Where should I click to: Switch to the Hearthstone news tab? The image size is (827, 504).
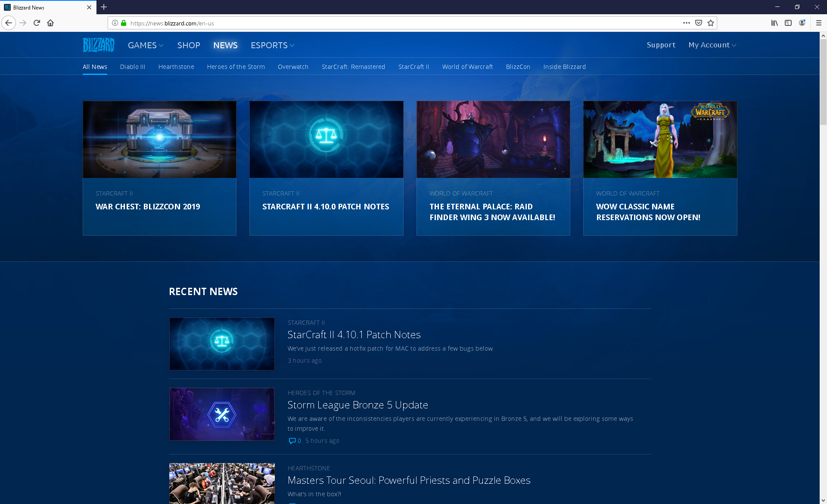click(x=176, y=67)
